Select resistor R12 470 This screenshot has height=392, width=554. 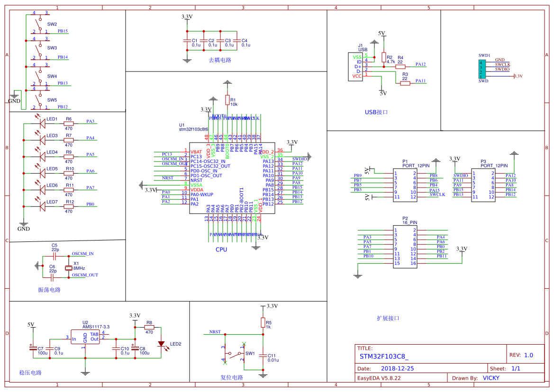[x=69, y=207]
